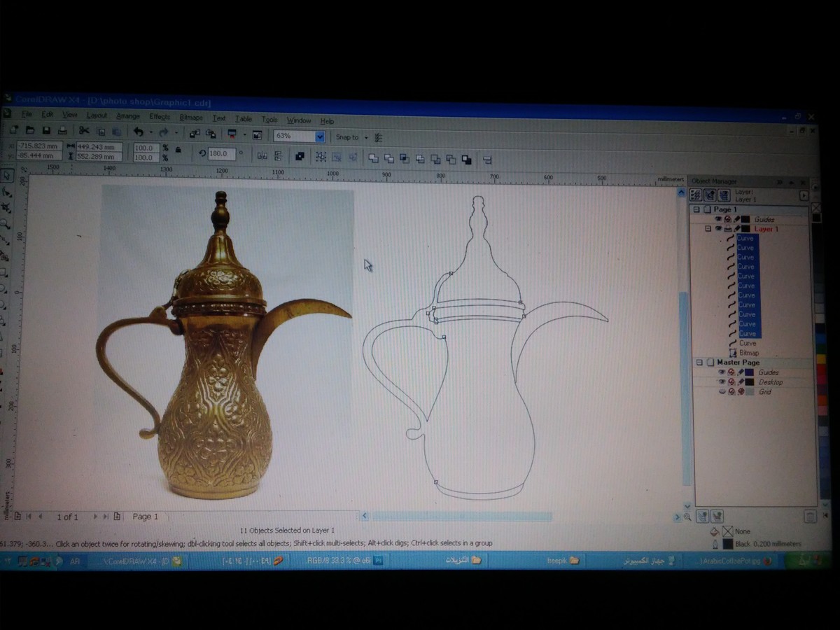840x630 pixels.
Task: Click the Print icon in standard toolbar
Action: click(x=62, y=131)
